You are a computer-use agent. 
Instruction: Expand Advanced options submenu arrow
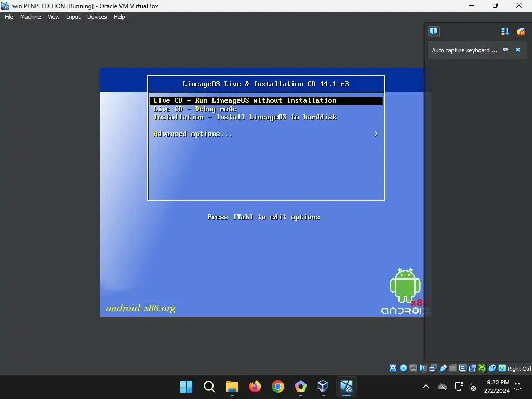pos(376,134)
